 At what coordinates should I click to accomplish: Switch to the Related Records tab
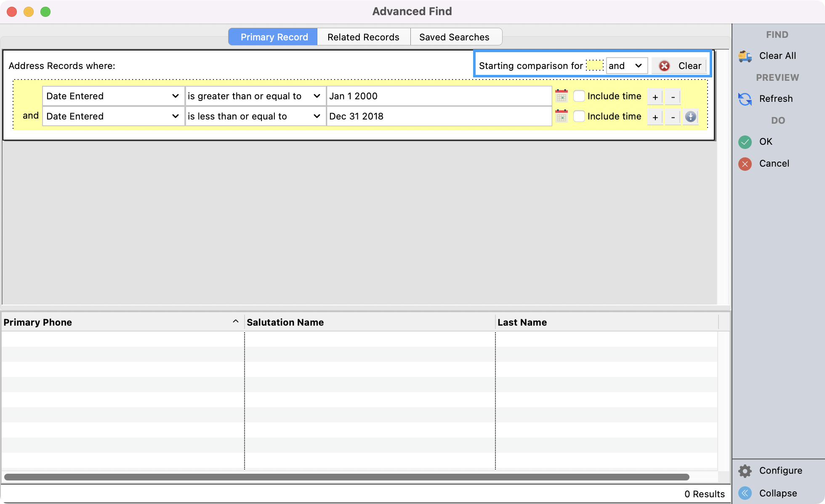[363, 37]
